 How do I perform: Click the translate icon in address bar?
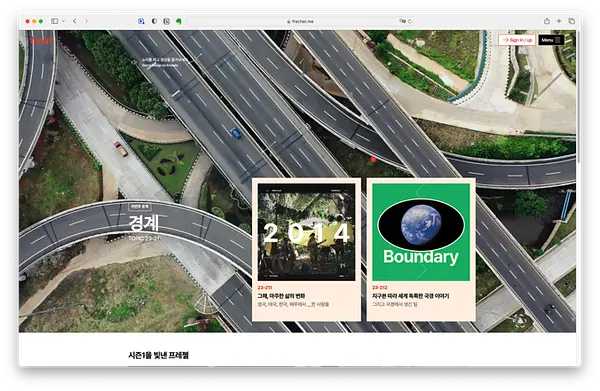pos(402,21)
